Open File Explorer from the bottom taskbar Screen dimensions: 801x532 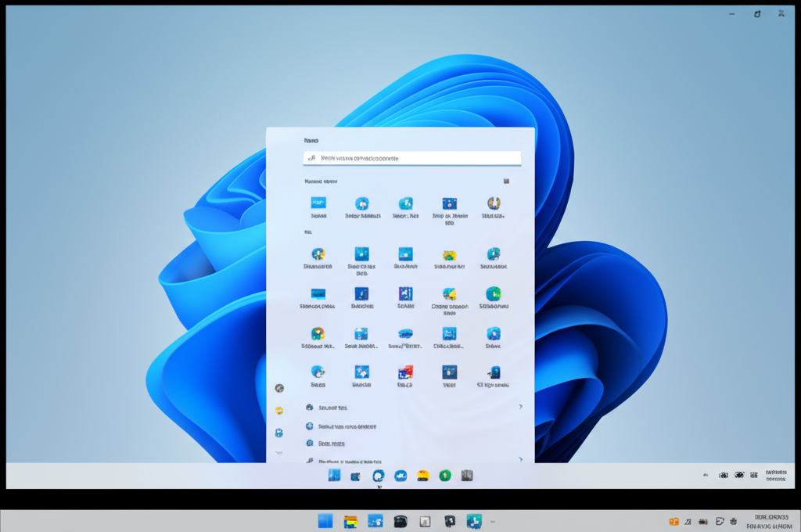[x=350, y=521]
